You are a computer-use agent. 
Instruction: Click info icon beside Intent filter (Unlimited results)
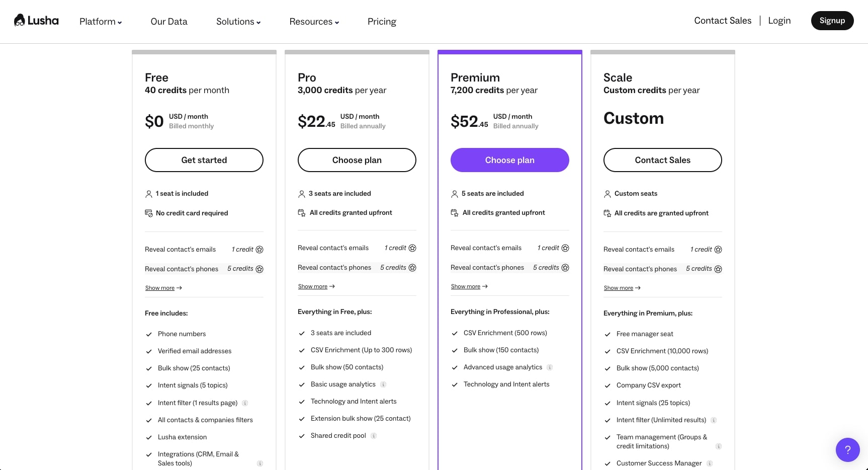click(714, 420)
